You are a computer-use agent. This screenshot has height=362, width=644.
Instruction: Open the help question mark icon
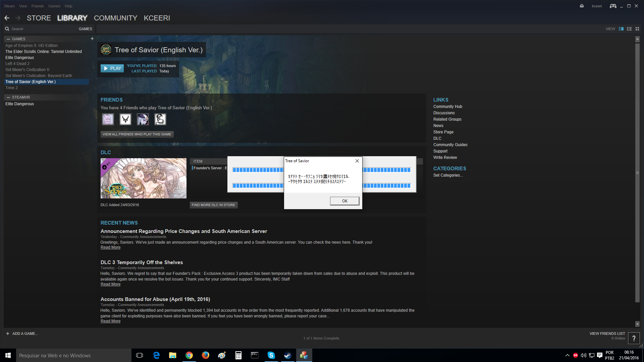click(x=634, y=338)
